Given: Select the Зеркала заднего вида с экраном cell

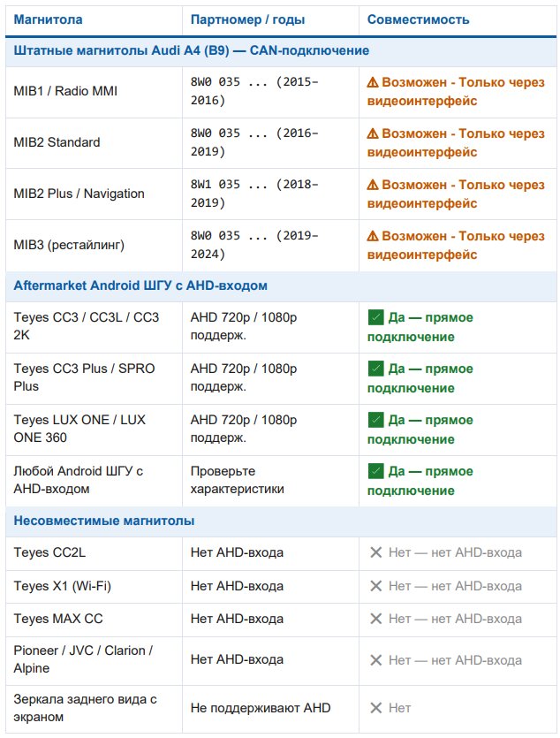Looking at the screenshot, I should click(x=94, y=709).
